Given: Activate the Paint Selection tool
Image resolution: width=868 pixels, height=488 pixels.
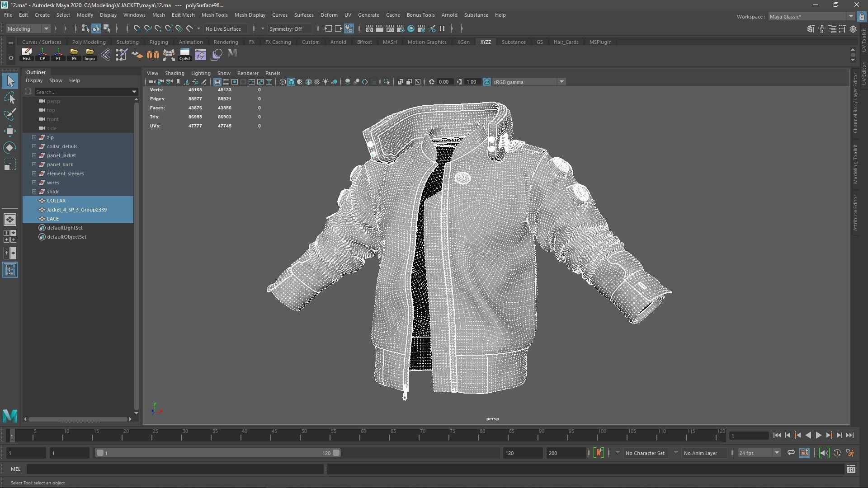Looking at the screenshot, I should [x=10, y=114].
